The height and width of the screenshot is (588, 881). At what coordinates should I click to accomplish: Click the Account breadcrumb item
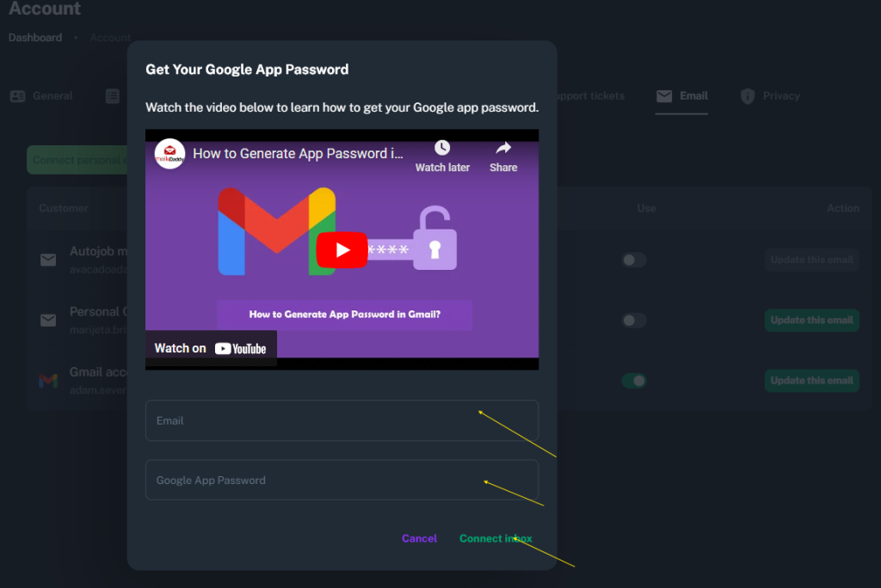pos(110,38)
